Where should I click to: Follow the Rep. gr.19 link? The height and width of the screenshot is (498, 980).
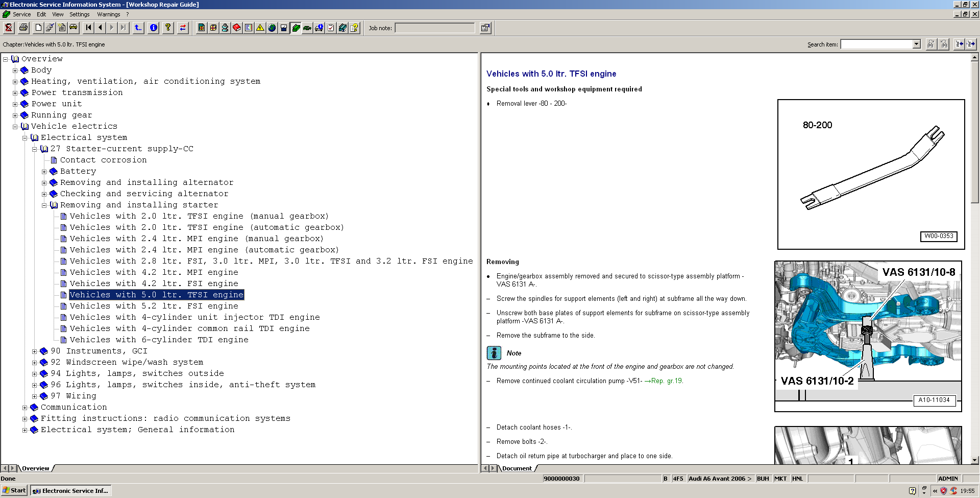666,381
